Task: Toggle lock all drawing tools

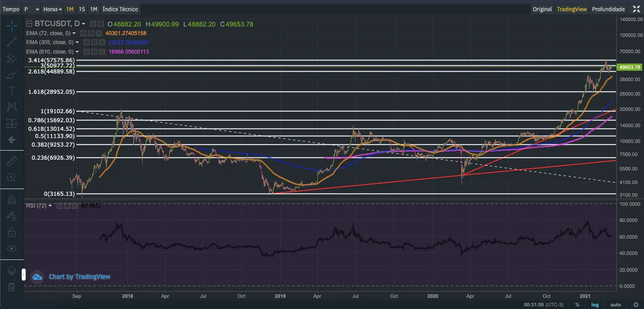Action: [x=12, y=233]
